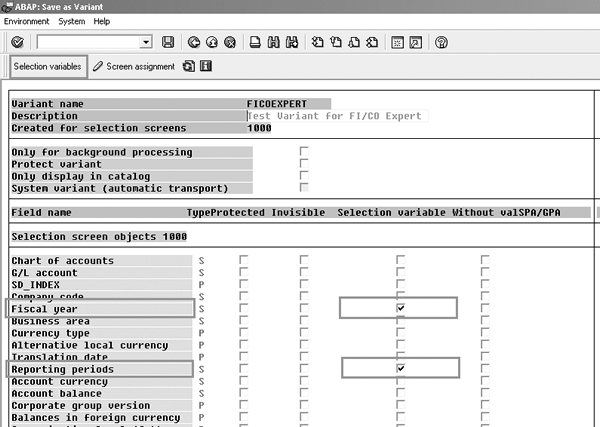The image size is (600, 427).
Task: Click the red Cancel icon
Action: pos(230,42)
